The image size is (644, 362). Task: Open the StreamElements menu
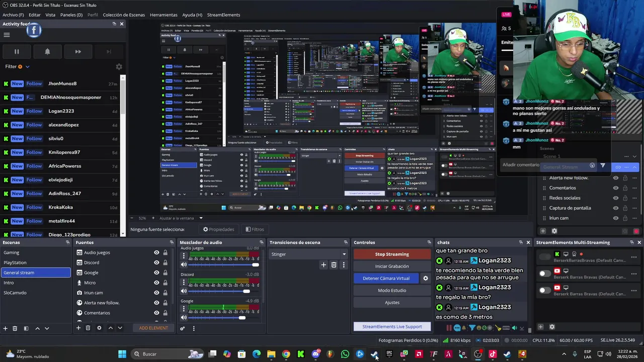[223, 15]
